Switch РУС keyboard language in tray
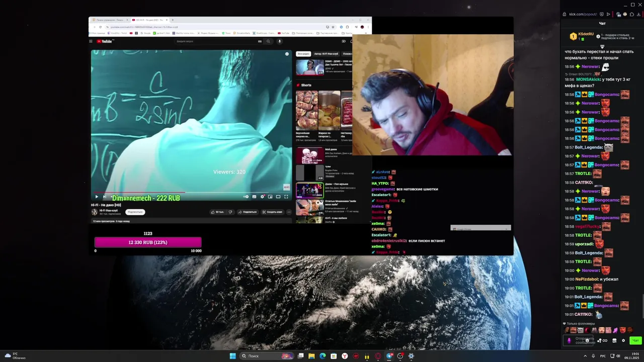This screenshot has height=362, width=644. point(603,356)
